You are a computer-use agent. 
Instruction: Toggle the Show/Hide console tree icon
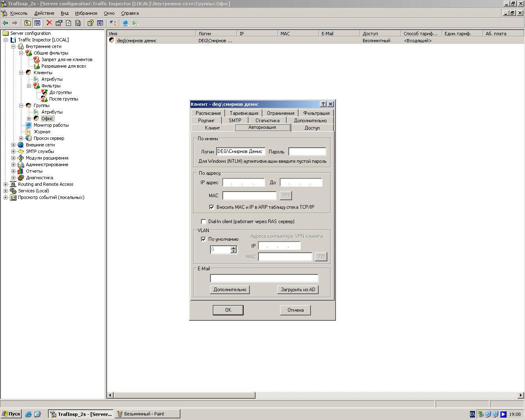point(37,23)
